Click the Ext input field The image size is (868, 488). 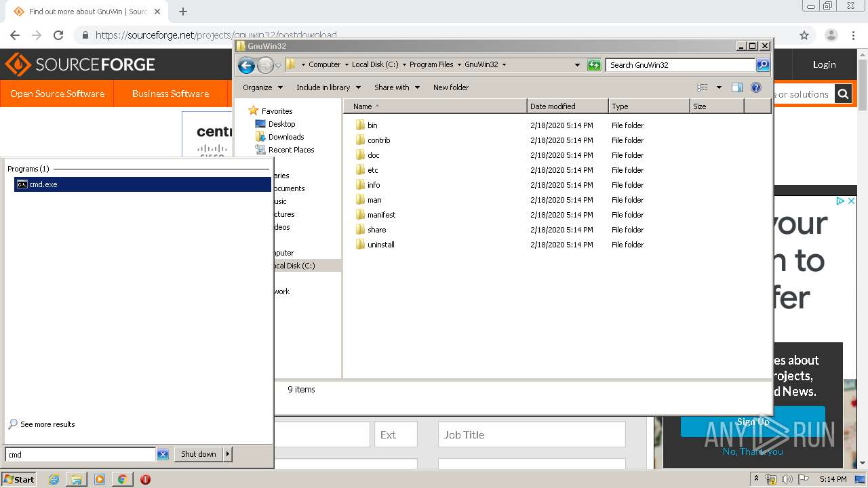point(396,435)
